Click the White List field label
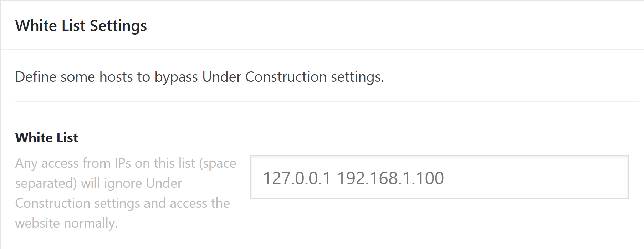 click(46, 138)
